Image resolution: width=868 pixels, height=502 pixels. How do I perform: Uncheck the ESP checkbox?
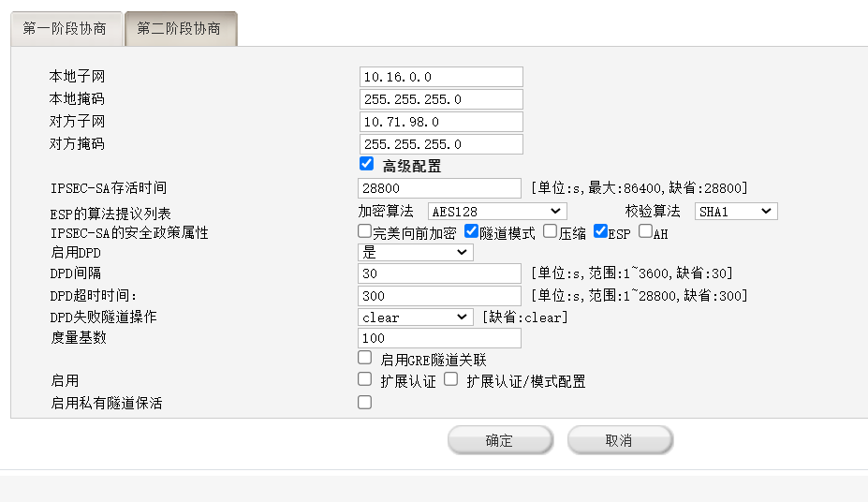coord(600,230)
